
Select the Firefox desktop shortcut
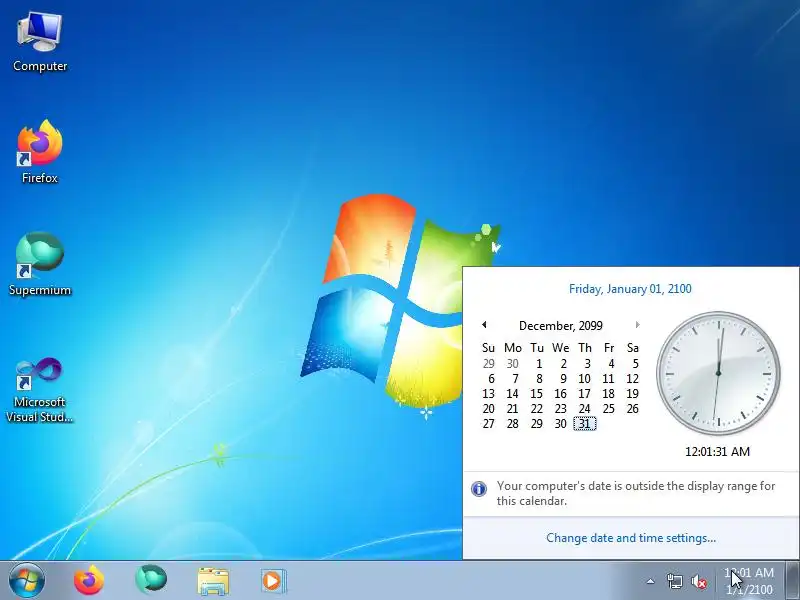(x=40, y=152)
